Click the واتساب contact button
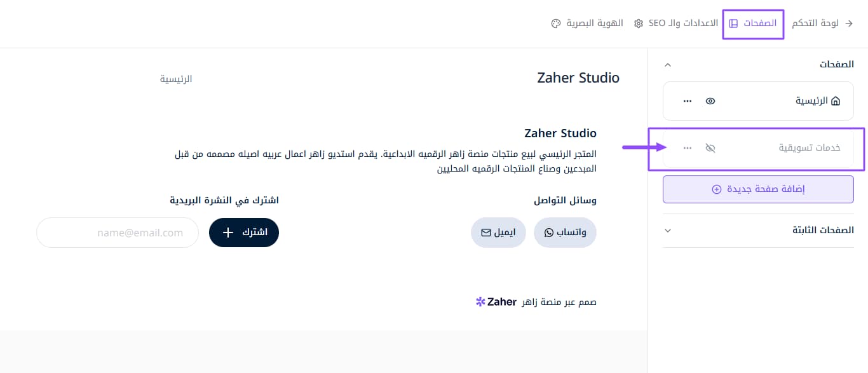The image size is (868, 373). pos(565,233)
